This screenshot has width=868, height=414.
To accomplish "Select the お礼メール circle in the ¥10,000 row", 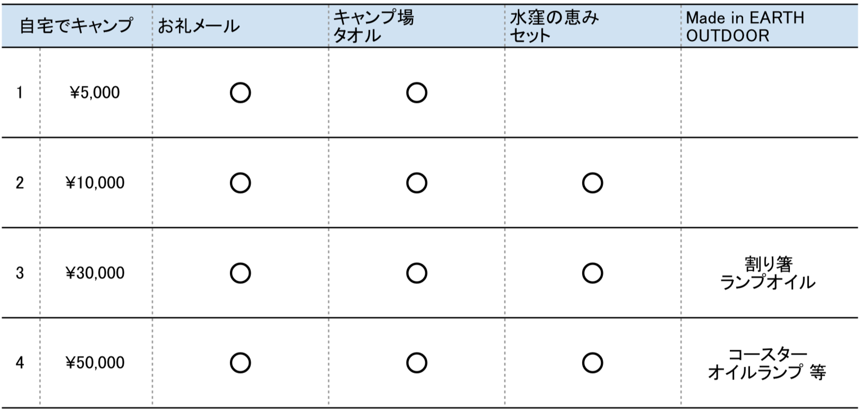I will [x=240, y=183].
